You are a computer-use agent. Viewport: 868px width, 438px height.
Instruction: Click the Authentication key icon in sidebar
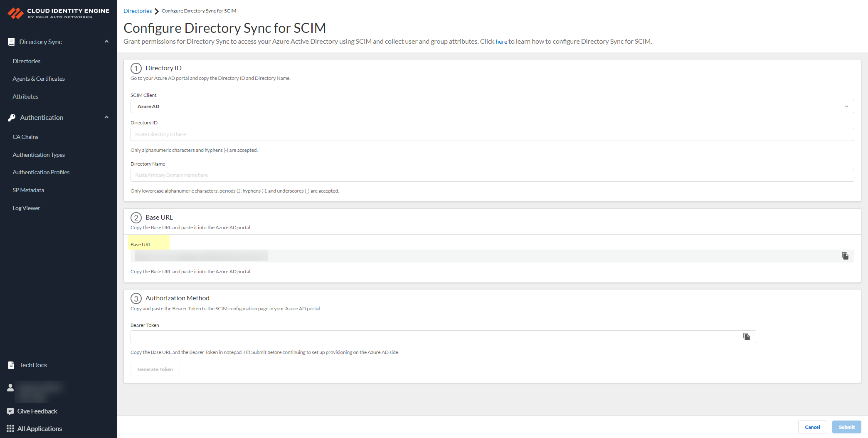point(11,117)
